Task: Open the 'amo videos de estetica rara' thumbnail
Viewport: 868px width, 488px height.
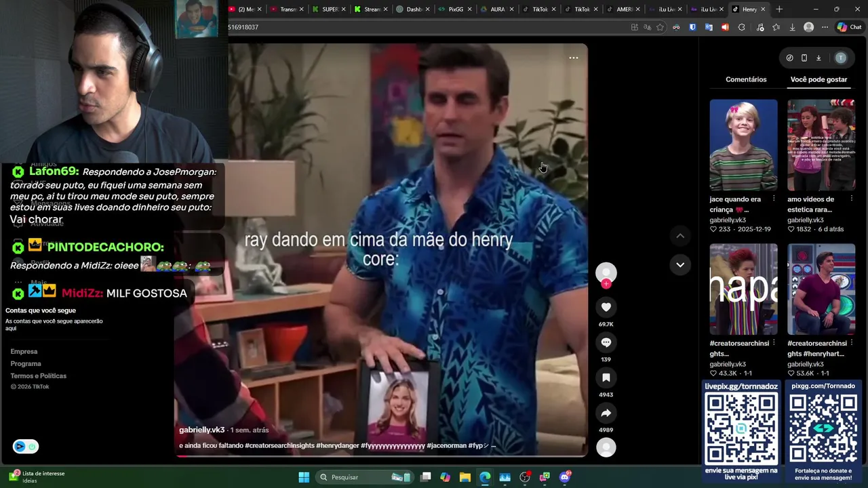Action: pyautogui.click(x=821, y=145)
